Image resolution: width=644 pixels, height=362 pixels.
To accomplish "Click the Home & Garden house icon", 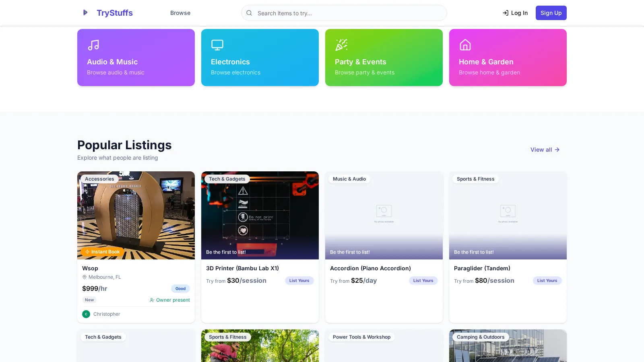I will [465, 45].
